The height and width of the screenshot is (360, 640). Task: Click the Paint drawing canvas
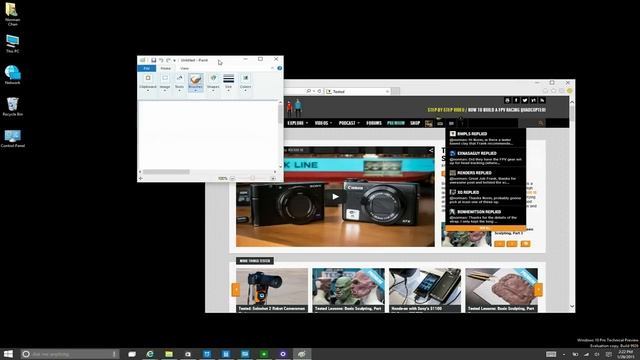click(x=208, y=135)
